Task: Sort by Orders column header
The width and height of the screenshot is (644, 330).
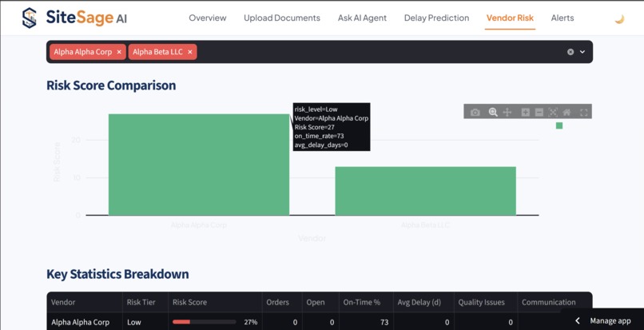Action: pyautogui.click(x=282, y=302)
